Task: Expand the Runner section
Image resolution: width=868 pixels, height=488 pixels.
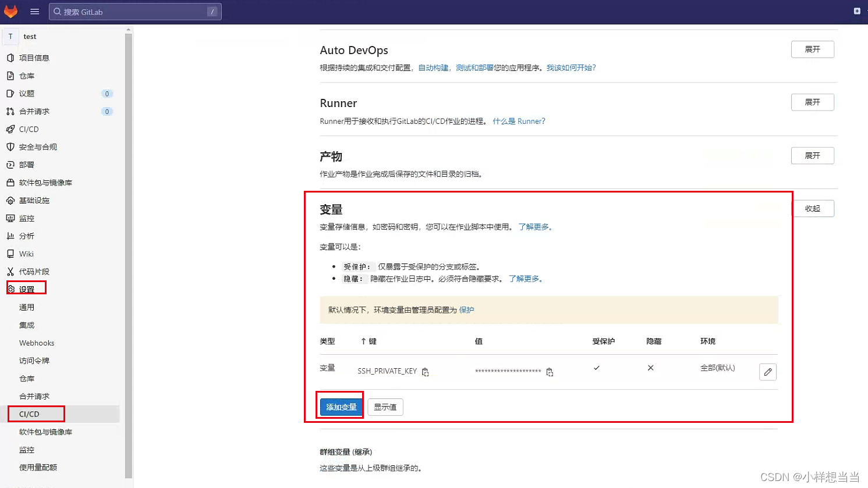Action: pos(812,102)
